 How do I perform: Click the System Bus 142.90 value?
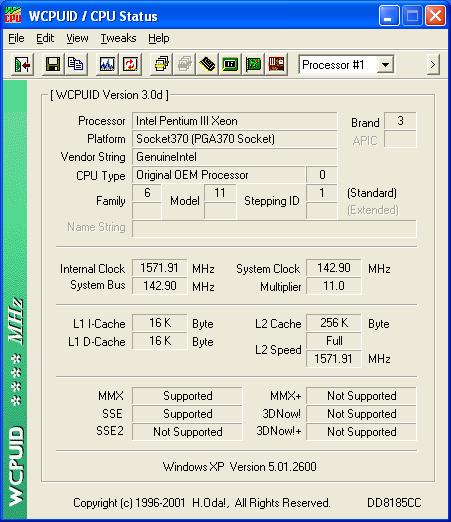(x=160, y=286)
